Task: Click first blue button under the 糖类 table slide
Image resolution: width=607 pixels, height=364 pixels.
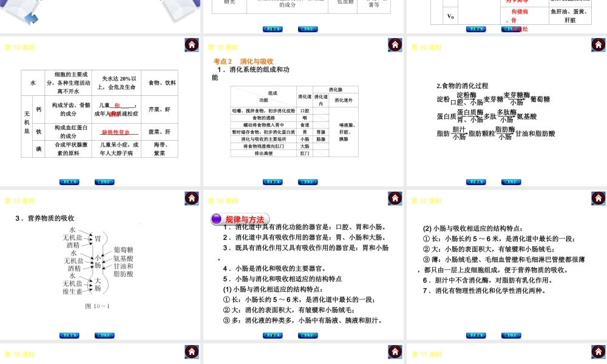Action: [x=273, y=29]
